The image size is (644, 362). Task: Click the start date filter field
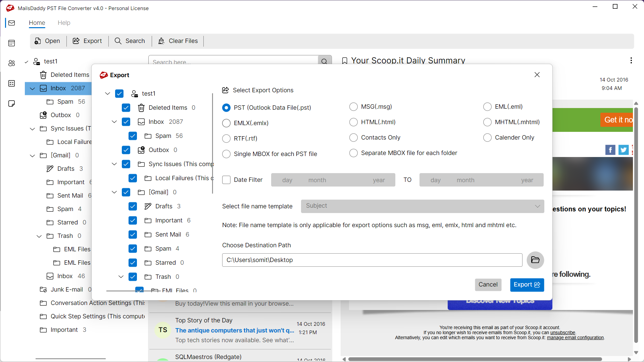pos(333,180)
